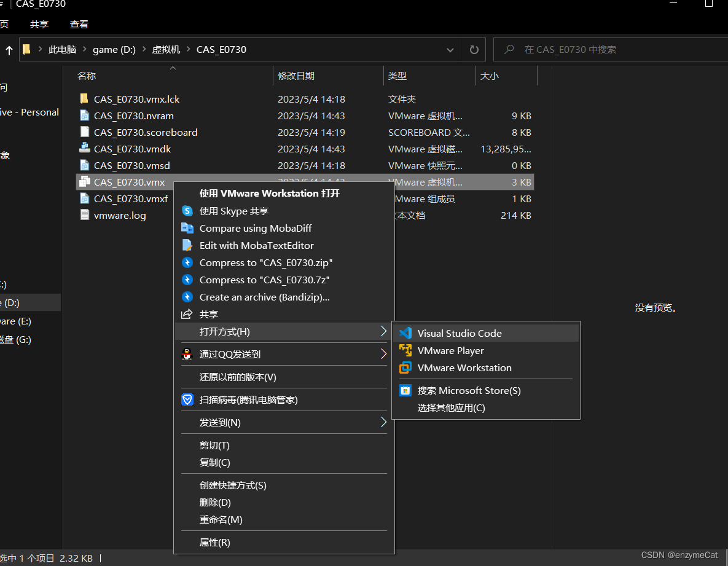Click the 在 CAS_E0730 中搜索 search field
The height and width of the screenshot is (566, 728).
(x=611, y=49)
